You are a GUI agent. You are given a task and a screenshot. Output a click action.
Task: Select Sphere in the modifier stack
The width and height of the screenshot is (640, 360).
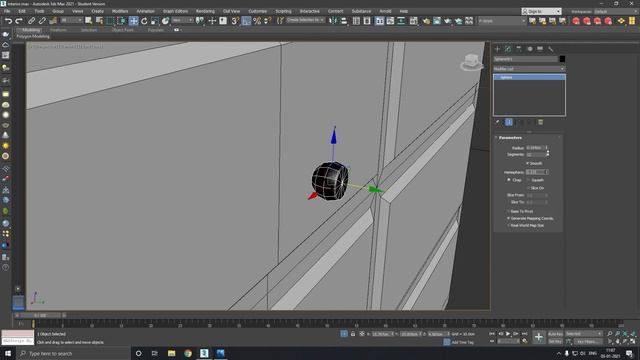coord(529,77)
